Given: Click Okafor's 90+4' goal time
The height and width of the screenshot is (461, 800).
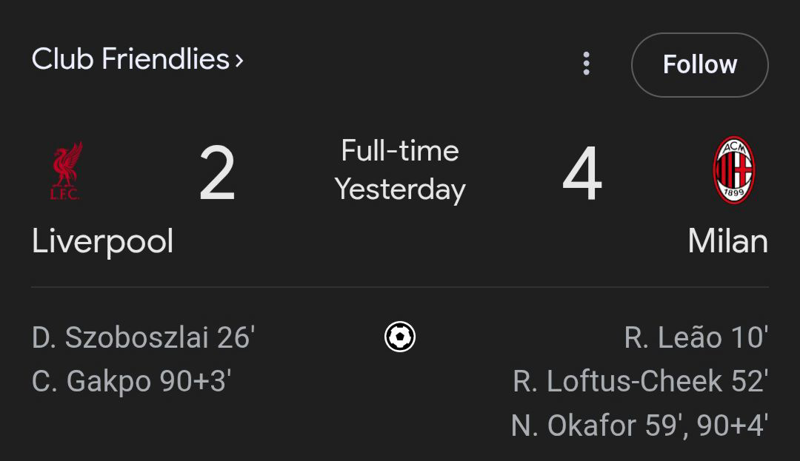Looking at the screenshot, I should (733, 426).
